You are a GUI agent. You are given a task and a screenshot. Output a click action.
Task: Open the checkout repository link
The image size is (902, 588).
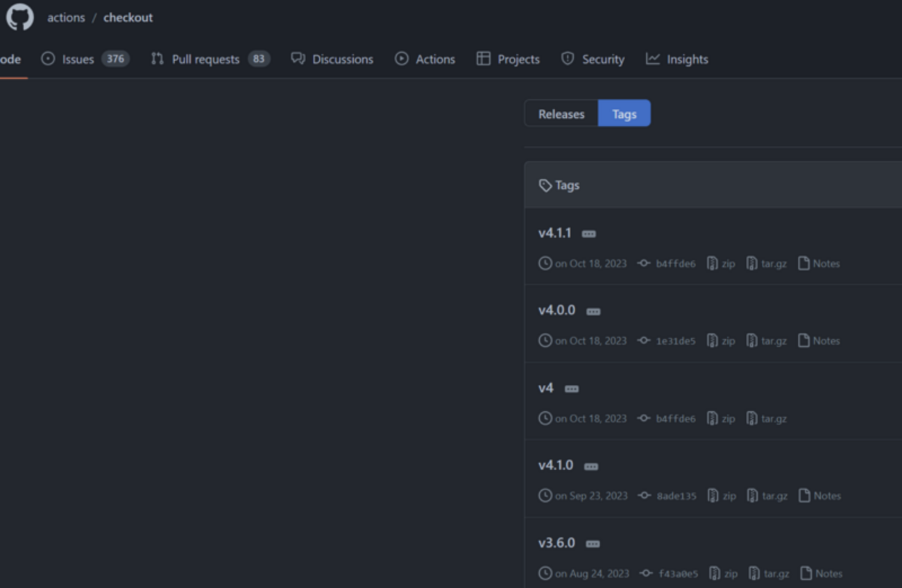click(x=128, y=17)
